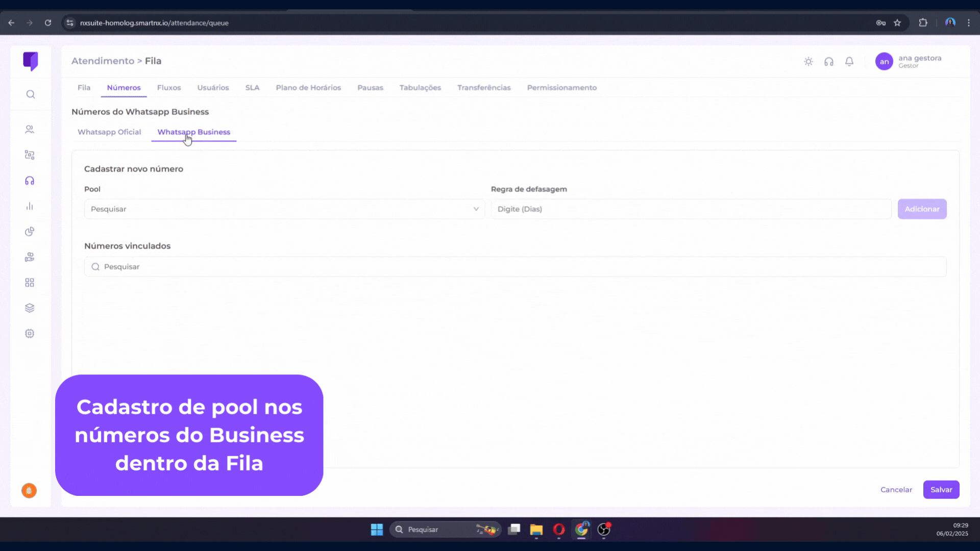Click the Cancelar link
This screenshot has height=551, width=980.
pyautogui.click(x=896, y=490)
